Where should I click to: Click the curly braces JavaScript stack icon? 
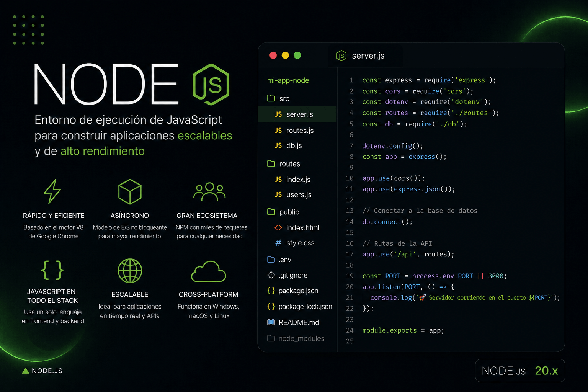pos(52,270)
